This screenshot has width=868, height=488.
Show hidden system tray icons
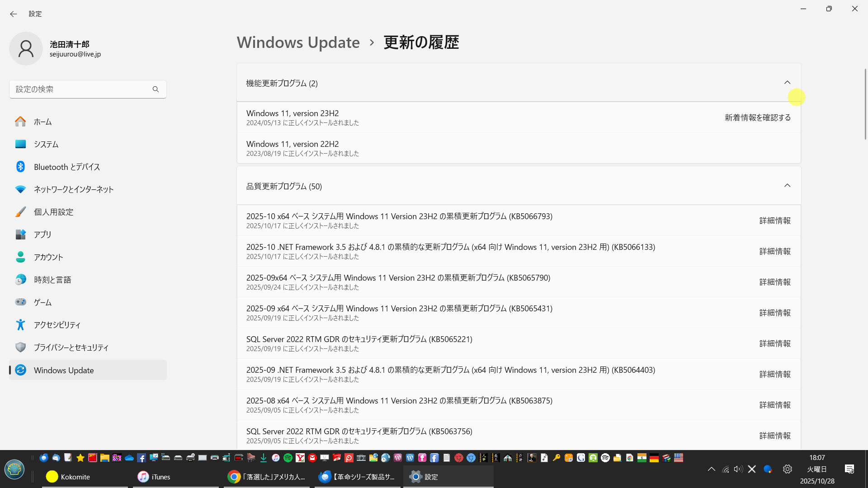coord(711,469)
